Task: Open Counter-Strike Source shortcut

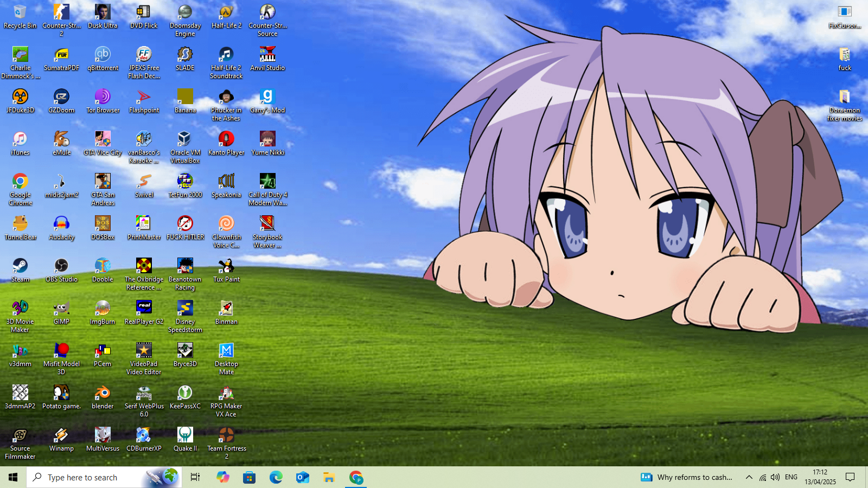Action: [x=267, y=21]
